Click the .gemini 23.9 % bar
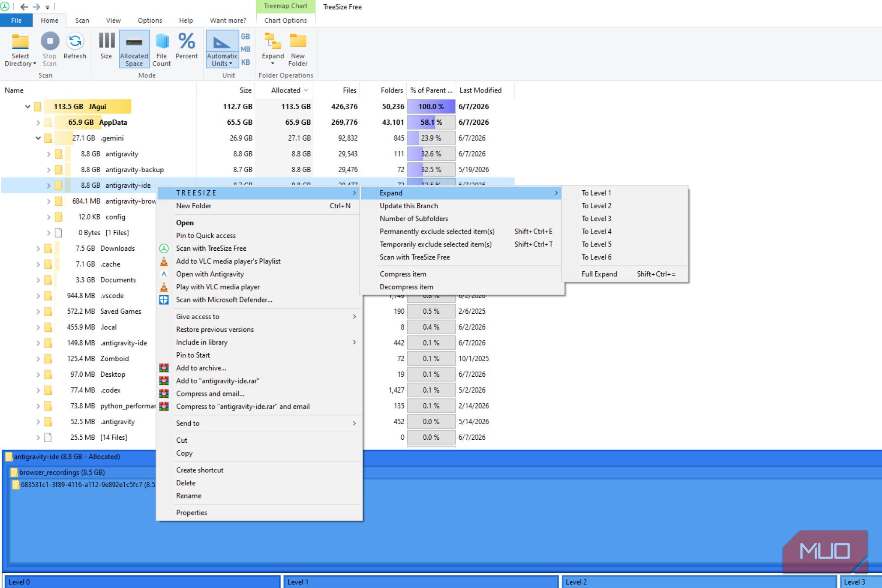 pos(431,138)
